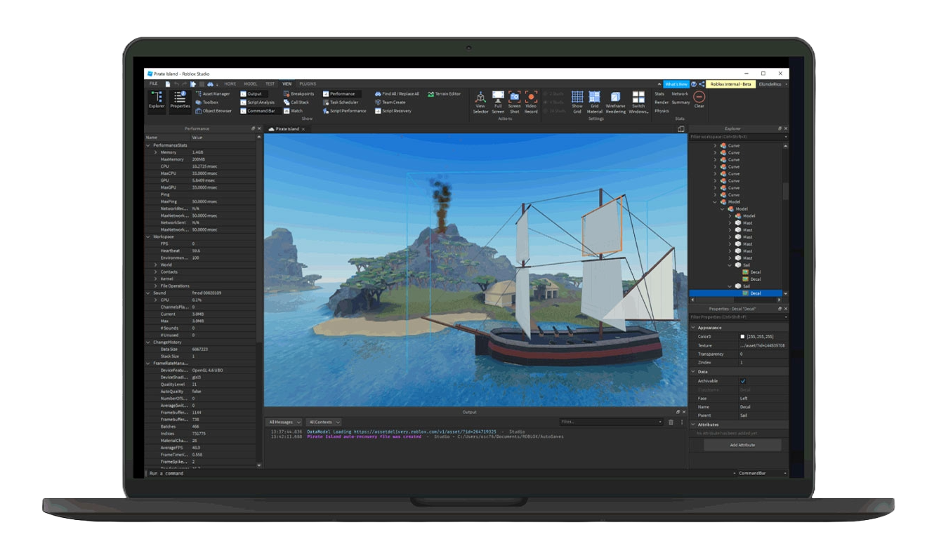
Task: Open the PLUGINS ribbon tab
Action: click(x=308, y=84)
